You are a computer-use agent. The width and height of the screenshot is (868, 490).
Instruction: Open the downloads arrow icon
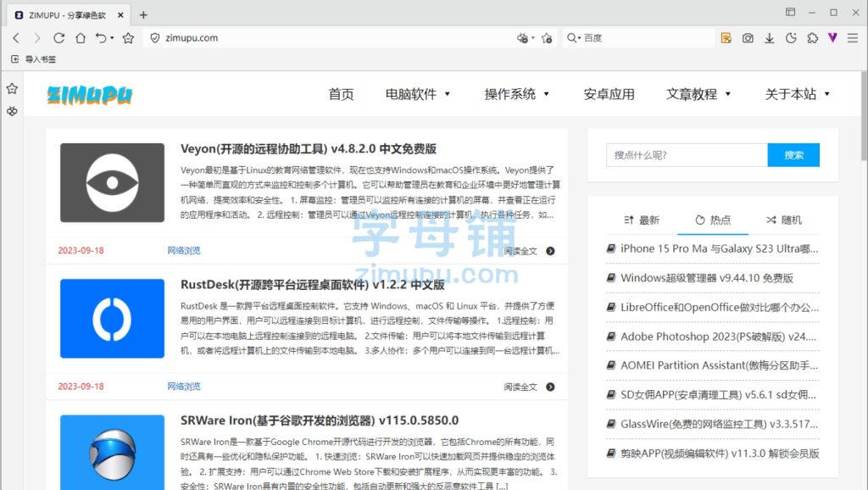(x=770, y=37)
